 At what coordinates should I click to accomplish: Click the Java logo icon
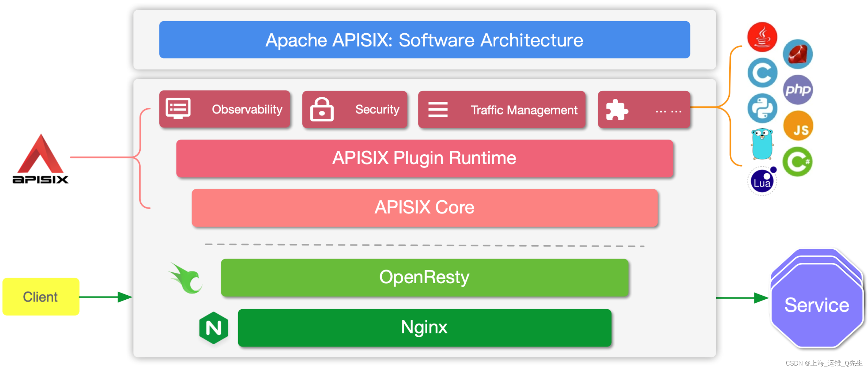(x=762, y=37)
